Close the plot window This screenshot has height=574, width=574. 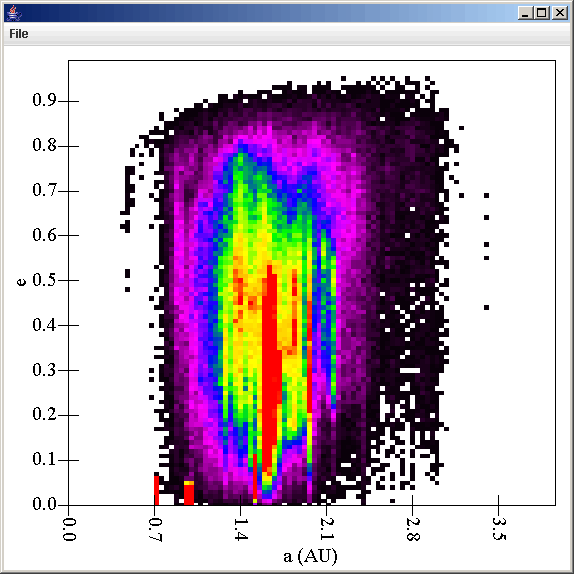click(x=560, y=13)
